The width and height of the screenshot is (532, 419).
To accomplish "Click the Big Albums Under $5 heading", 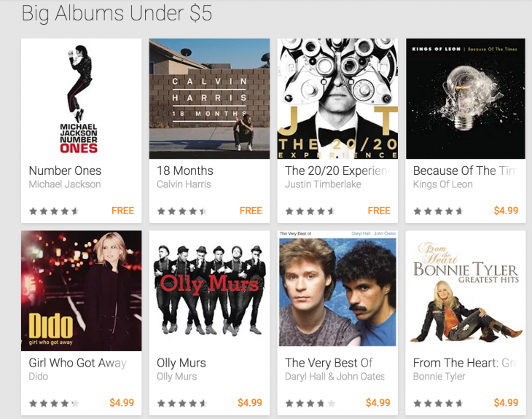I will tap(117, 14).
